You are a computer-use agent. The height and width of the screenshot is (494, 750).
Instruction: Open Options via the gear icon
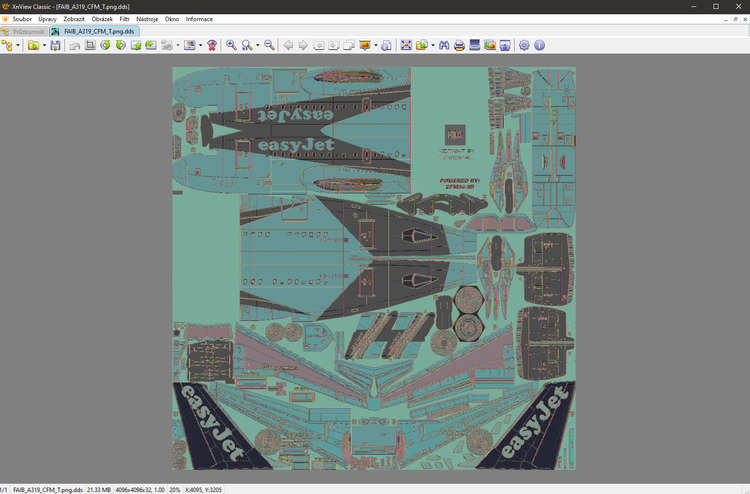coord(524,45)
